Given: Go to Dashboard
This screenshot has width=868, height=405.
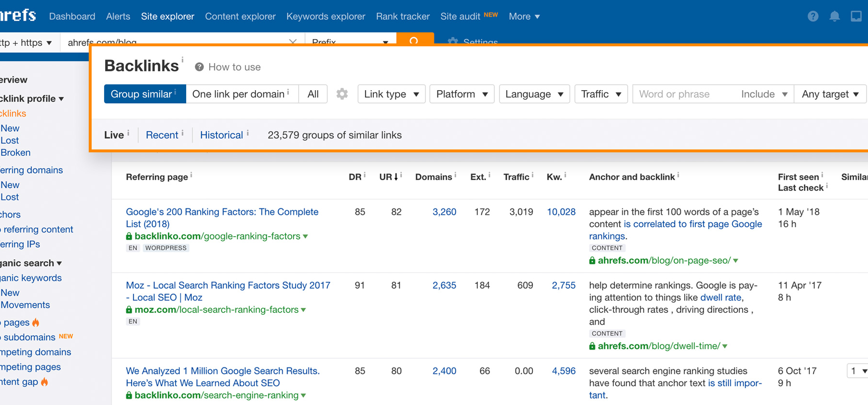Looking at the screenshot, I should click(x=72, y=16).
